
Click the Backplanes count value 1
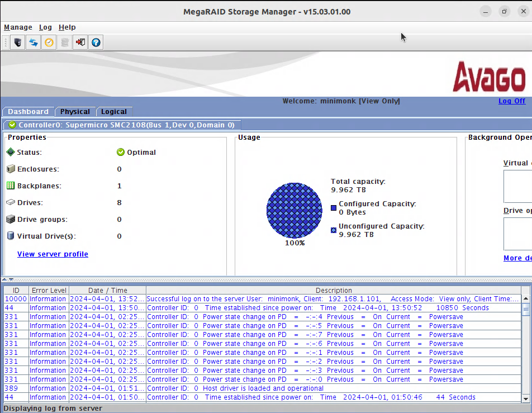pos(119,186)
